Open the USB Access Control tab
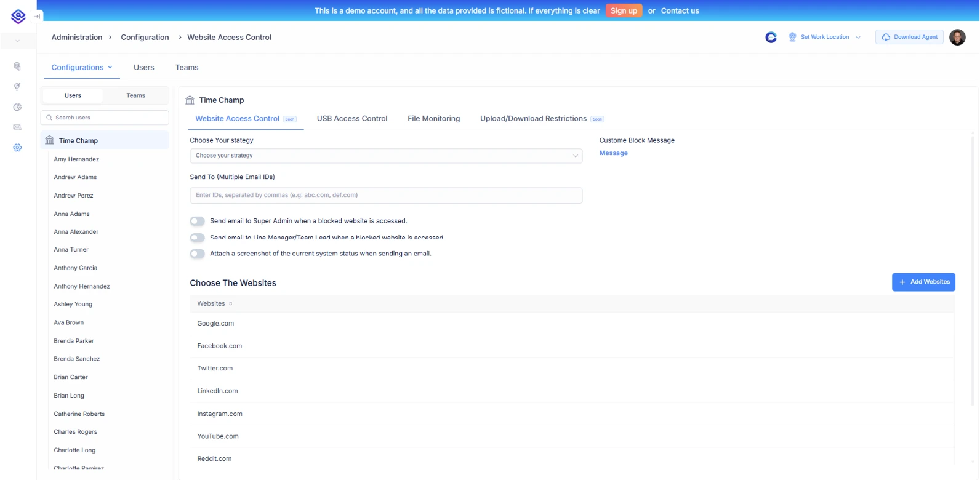 [x=352, y=119]
